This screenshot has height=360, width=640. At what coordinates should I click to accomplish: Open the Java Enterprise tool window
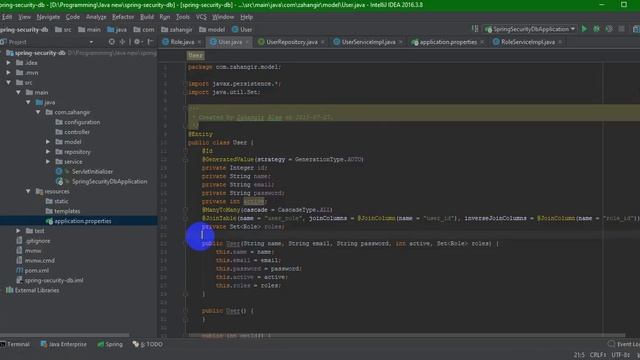64,344
